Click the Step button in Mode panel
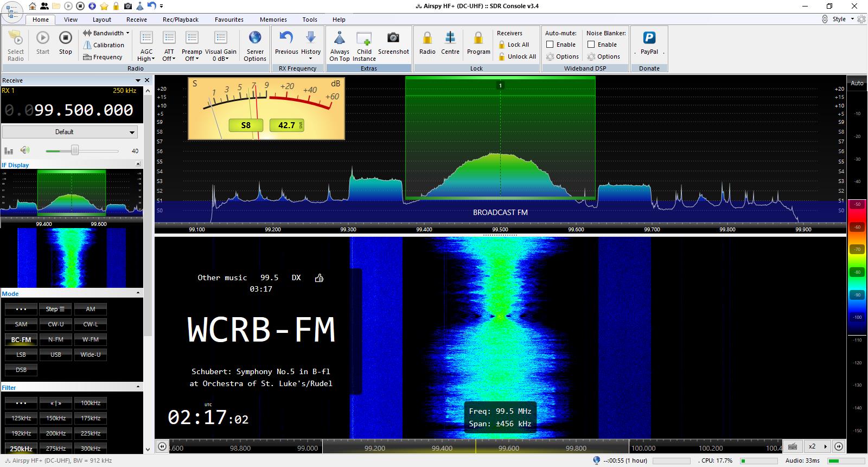Image resolution: width=868 pixels, height=467 pixels. [x=56, y=309]
